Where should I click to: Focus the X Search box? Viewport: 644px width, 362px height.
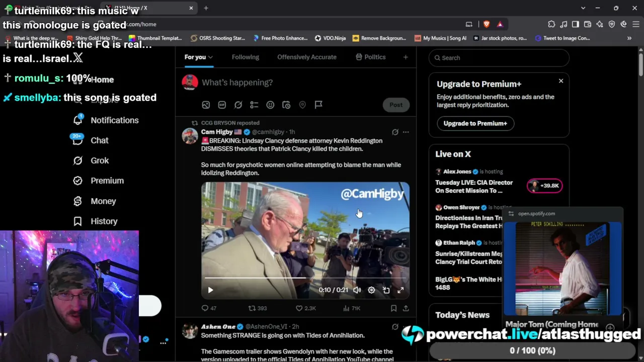499,58
